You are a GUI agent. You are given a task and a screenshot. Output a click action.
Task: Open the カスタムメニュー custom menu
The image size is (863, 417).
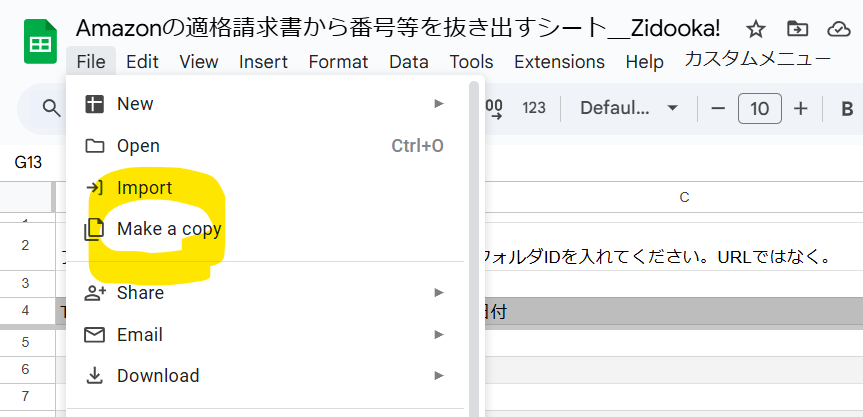(757, 59)
